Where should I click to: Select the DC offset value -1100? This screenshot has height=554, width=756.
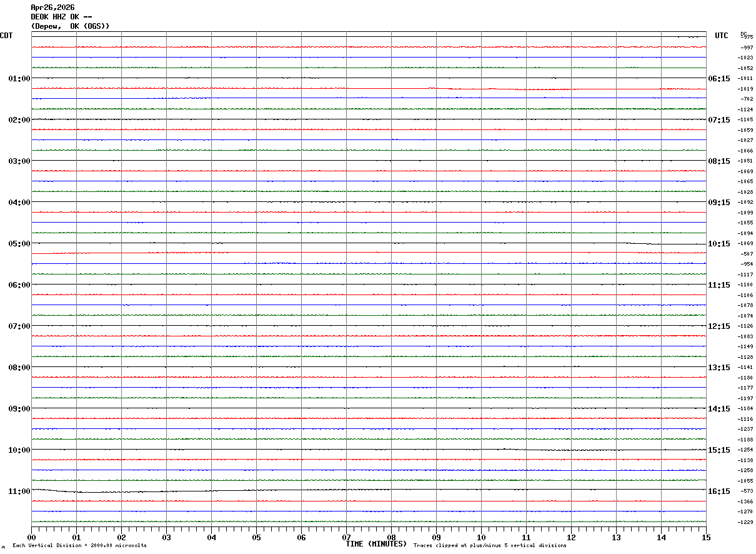click(746, 285)
